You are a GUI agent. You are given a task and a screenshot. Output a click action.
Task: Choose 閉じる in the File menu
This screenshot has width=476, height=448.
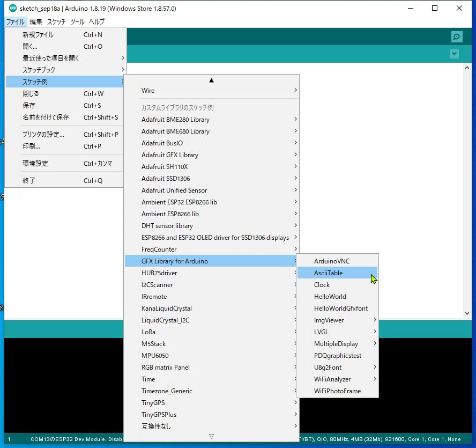pos(64,93)
